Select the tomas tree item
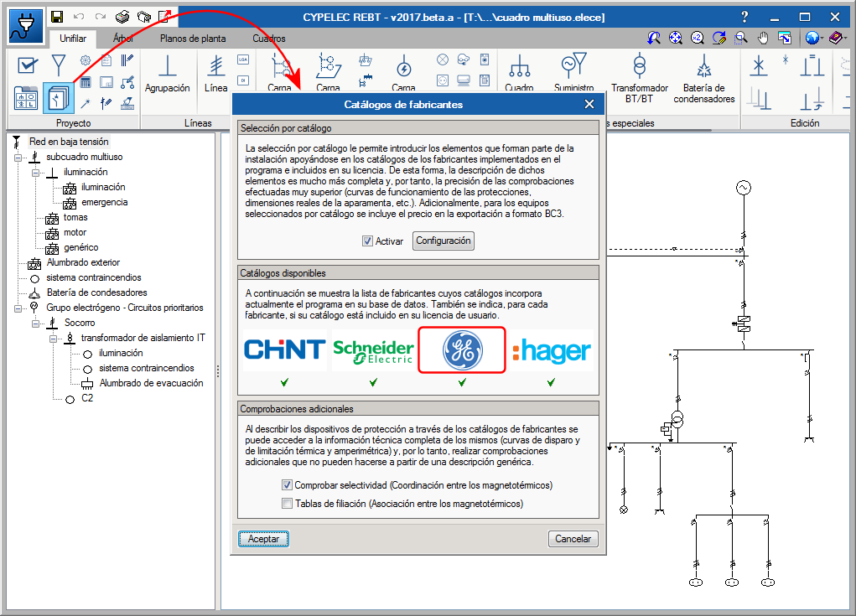Image resolution: width=856 pixels, height=616 pixels. pyautogui.click(x=75, y=217)
